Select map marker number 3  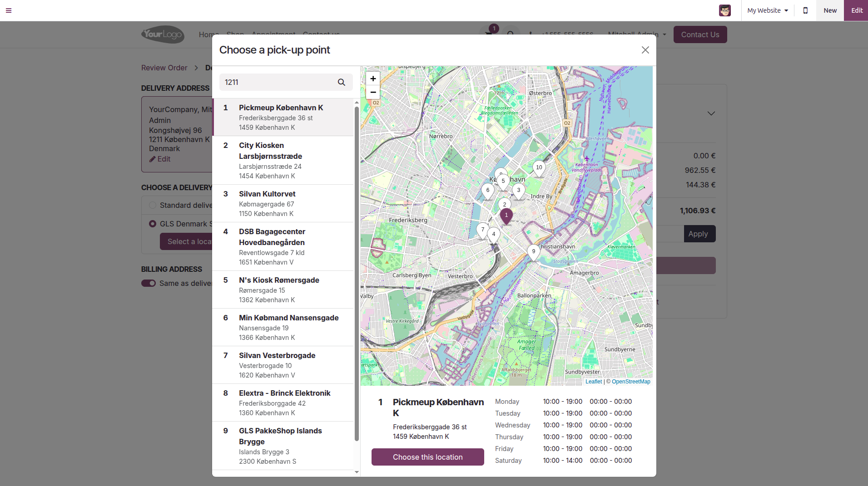[519, 191]
